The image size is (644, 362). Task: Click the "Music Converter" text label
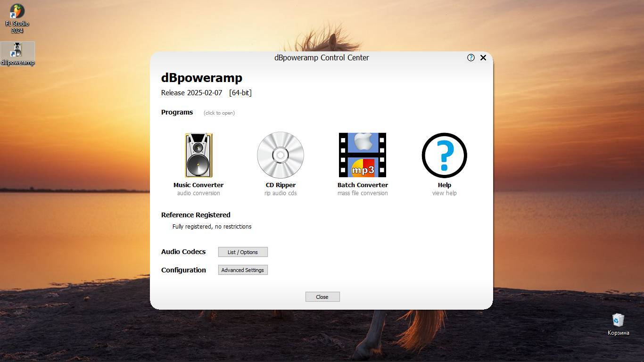[x=198, y=185]
